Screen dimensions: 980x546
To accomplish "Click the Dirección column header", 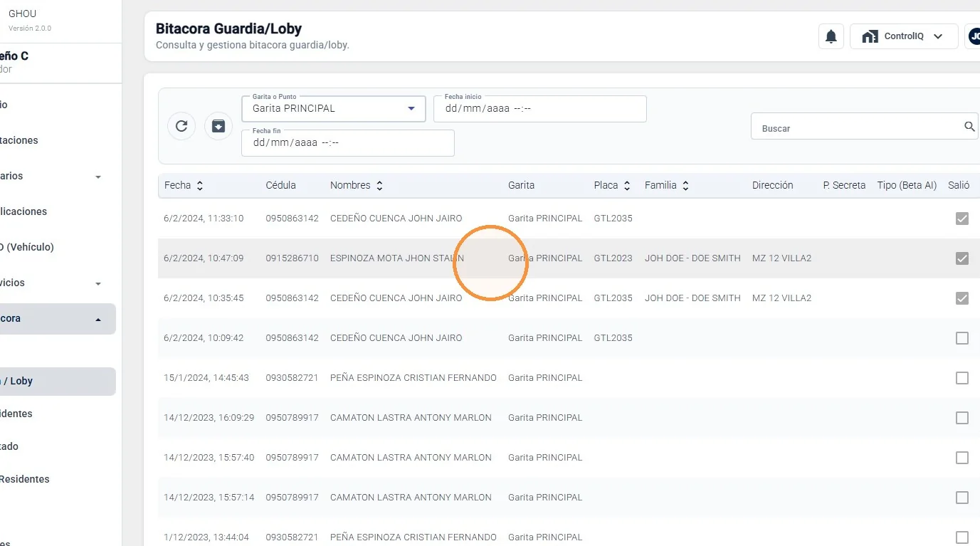I will [772, 185].
